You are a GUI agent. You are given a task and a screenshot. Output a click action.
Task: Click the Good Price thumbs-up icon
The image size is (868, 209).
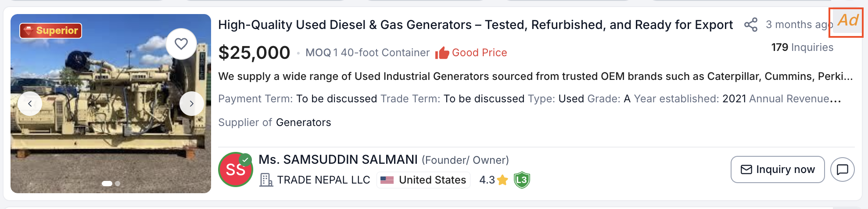(x=442, y=53)
